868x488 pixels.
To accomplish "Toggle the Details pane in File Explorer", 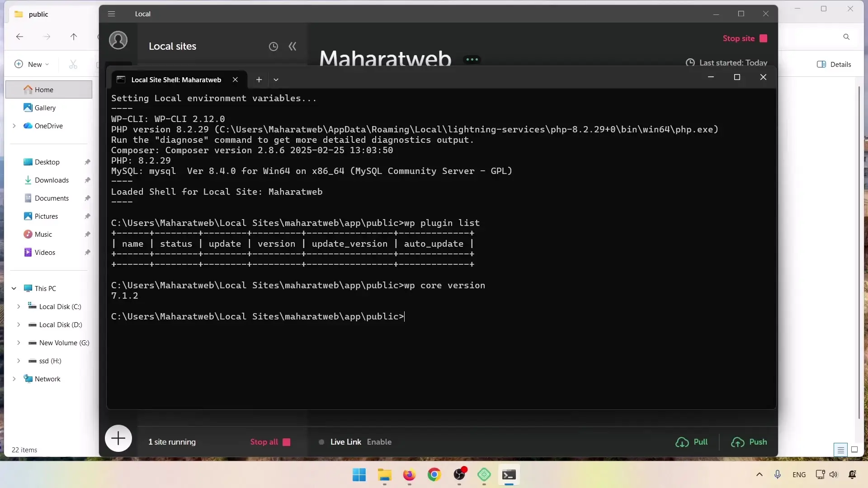I will coord(834,64).
